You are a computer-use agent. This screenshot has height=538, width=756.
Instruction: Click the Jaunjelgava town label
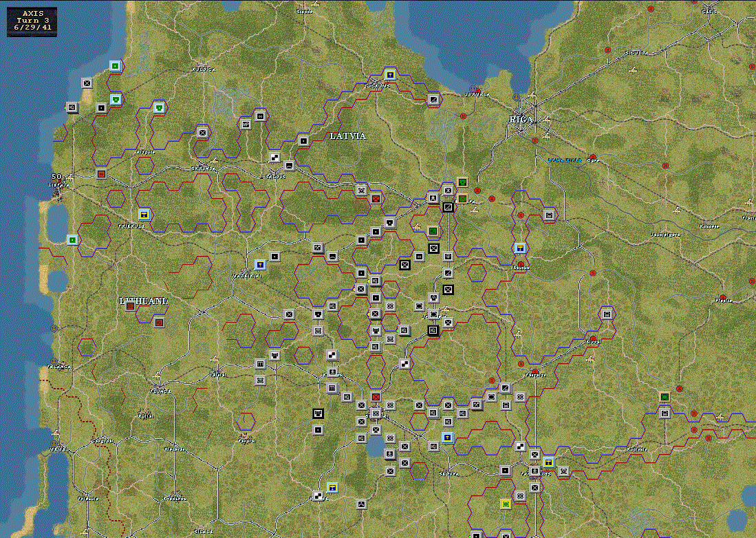665,235
